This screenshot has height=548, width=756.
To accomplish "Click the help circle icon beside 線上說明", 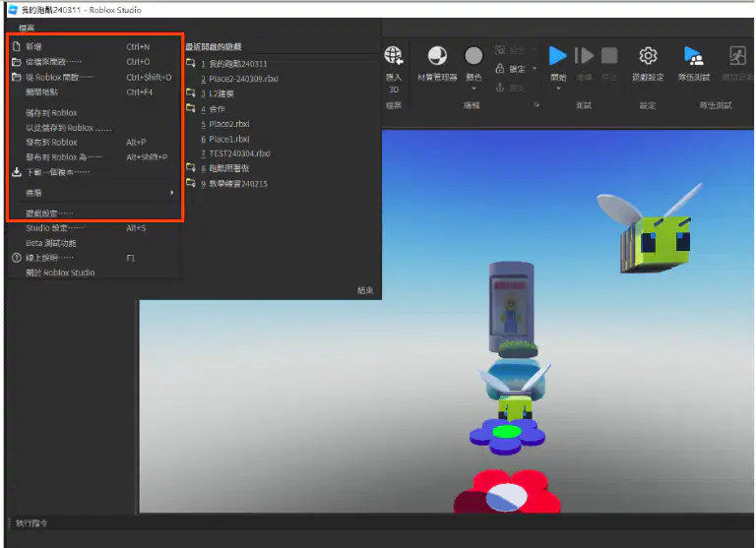I will (17, 258).
